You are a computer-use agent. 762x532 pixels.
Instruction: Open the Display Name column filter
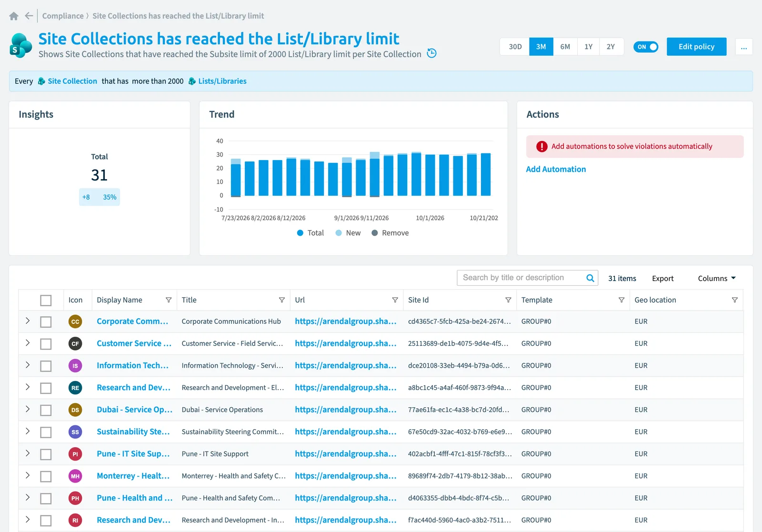tap(169, 300)
